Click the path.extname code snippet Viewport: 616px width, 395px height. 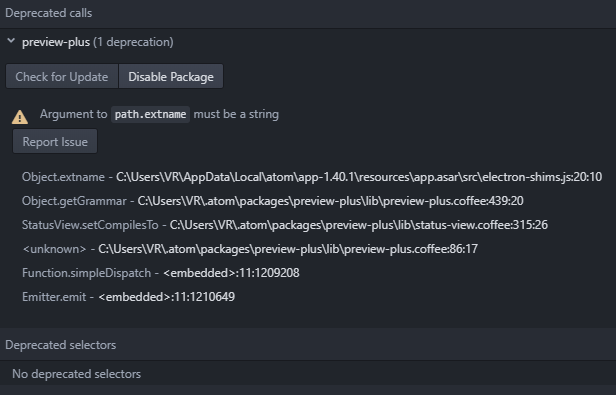[x=150, y=114]
